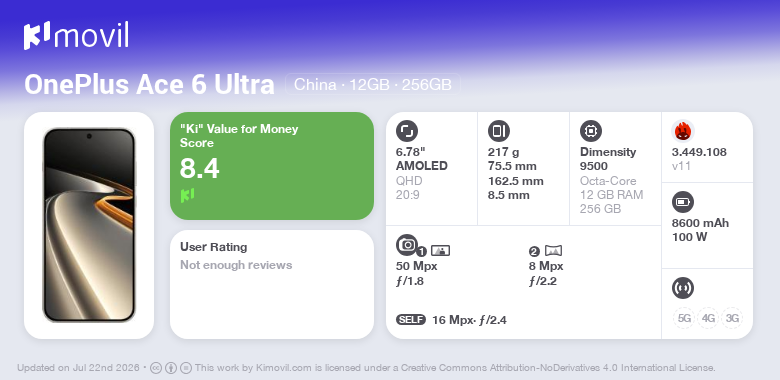Click the Creative Commons license icon
This screenshot has height=380, width=780.
pos(156,368)
